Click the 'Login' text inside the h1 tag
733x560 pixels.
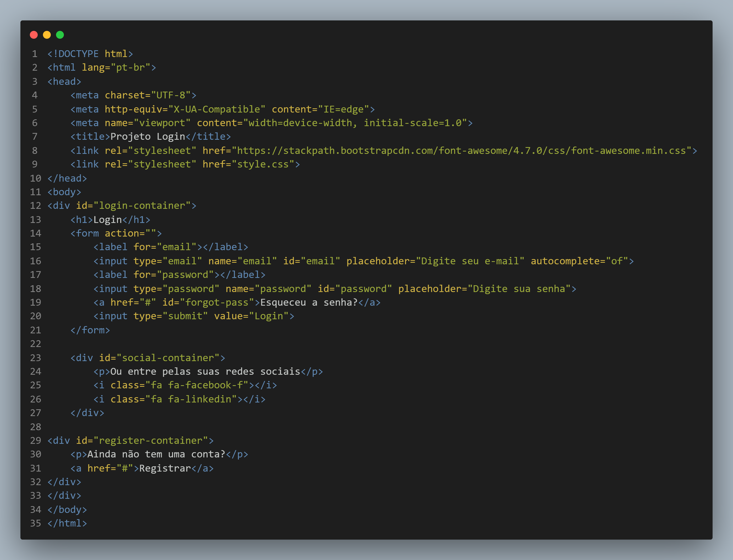107,220
